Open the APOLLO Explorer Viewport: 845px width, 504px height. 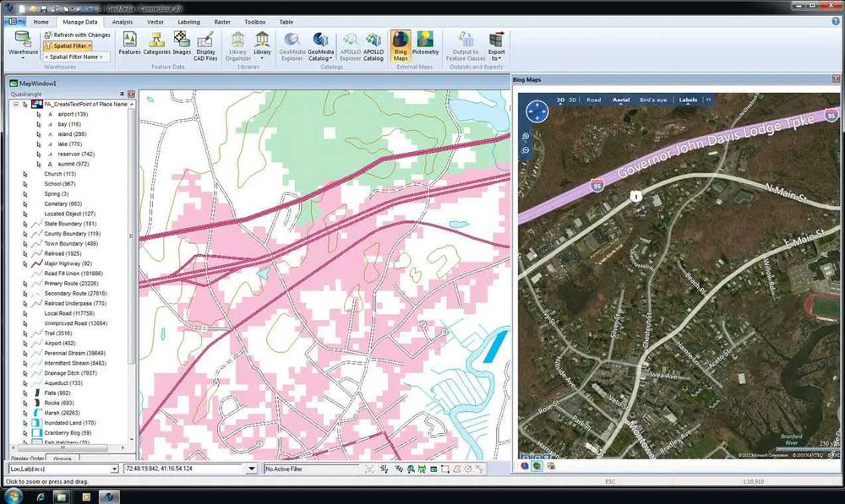pyautogui.click(x=351, y=46)
